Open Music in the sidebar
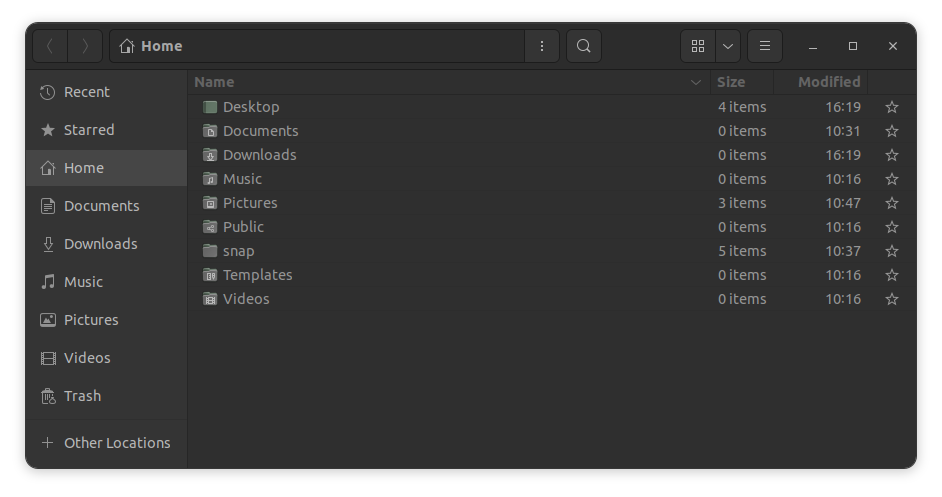Viewport: 942px width, 497px height. coord(106,282)
